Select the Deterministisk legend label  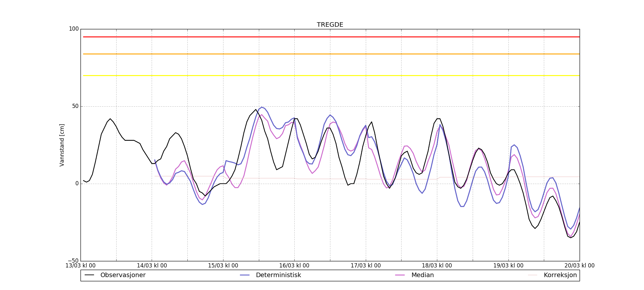(x=278, y=275)
